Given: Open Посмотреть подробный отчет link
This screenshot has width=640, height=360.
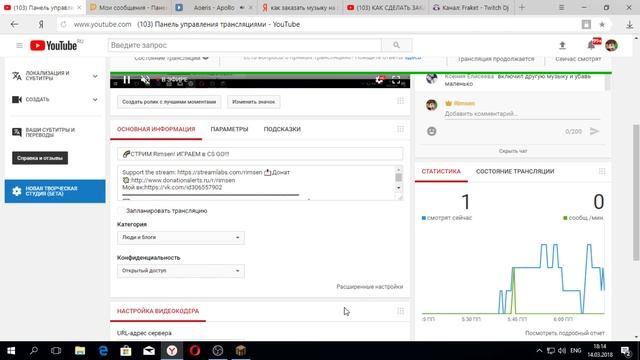Looking at the screenshot, I should tap(564, 333).
